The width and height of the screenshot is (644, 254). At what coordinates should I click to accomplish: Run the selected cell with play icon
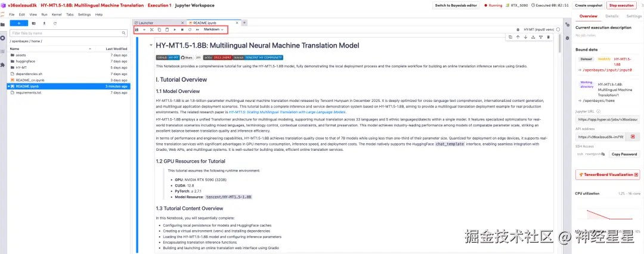coord(175,30)
